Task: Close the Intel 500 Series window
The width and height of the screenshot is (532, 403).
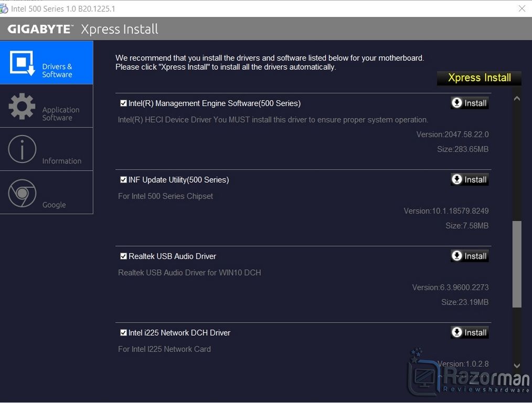Action: (522, 8)
